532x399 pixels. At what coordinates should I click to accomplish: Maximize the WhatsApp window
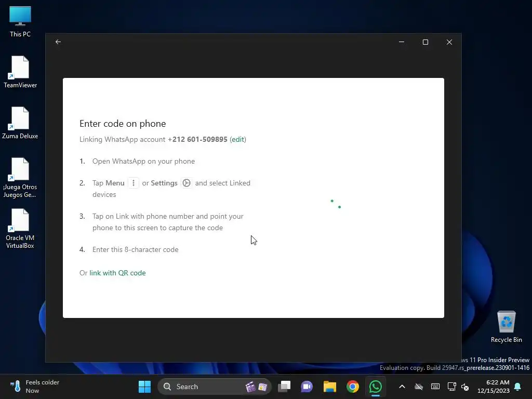pyautogui.click(x=425, y=42)
